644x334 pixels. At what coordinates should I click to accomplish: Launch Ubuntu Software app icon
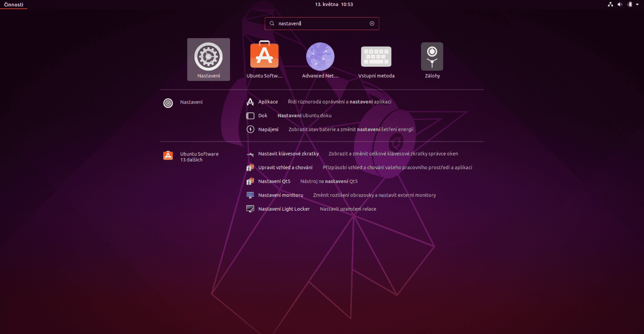pos(264,55)
